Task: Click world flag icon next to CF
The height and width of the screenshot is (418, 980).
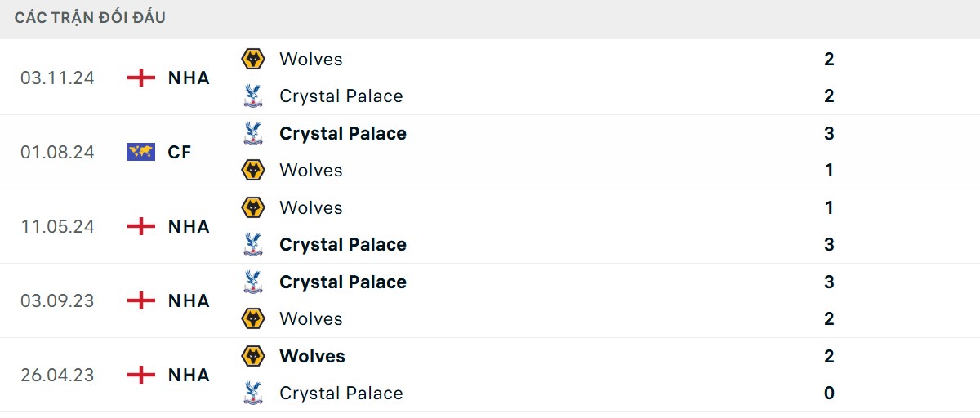Action: 141,152
